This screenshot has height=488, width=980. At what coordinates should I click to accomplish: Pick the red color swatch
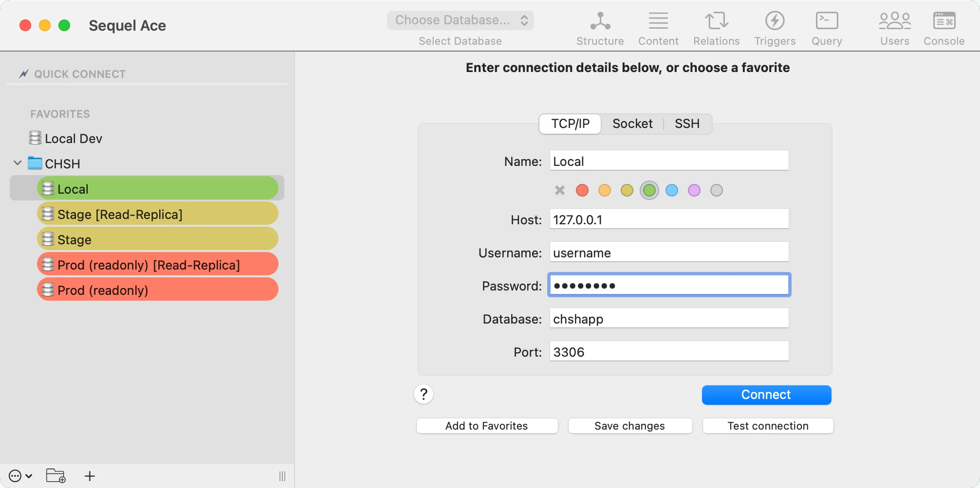pyautogui.click(x=582, y=190)
